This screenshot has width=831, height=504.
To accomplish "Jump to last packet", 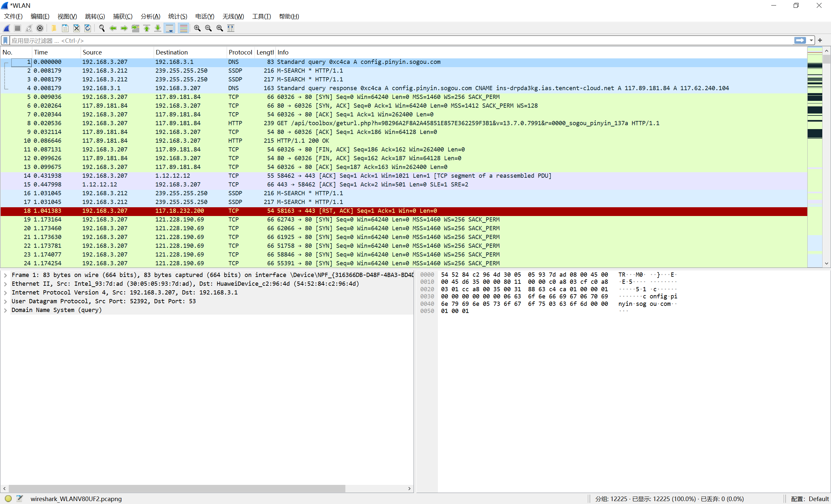I will click(x=158, y=28).
